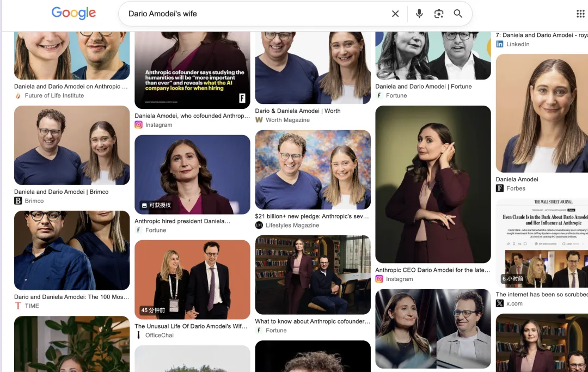Click the OfficeChai source icon
Image resolution: width=588 pixels, height=372 pixels.
point(138,336)
